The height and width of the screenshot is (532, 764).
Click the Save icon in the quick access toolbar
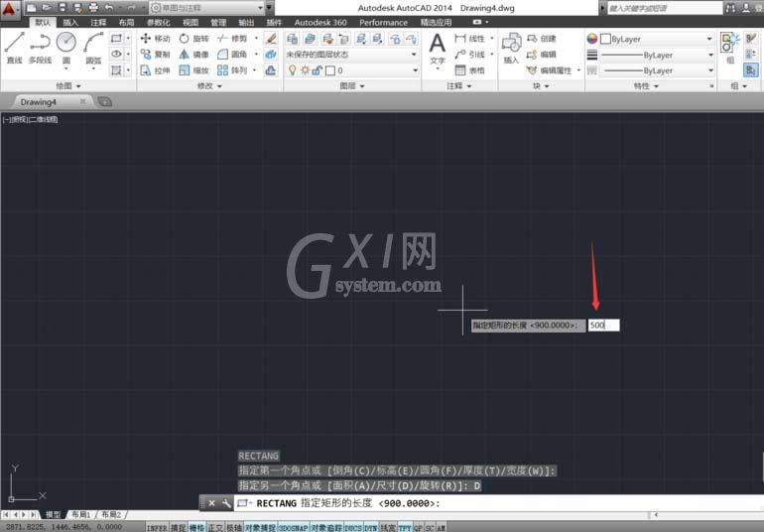click(x=62, y=7)
